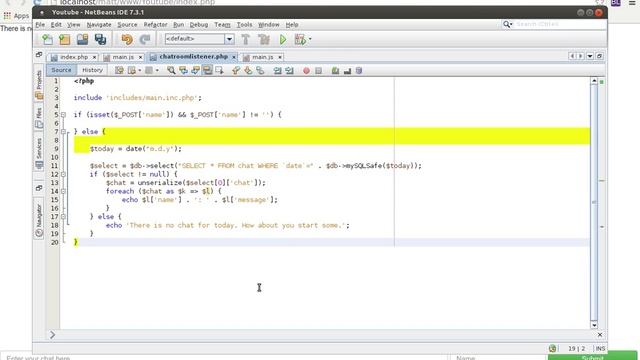Click the vertical scrollbar track
Viewport: 640px width, 360px height.
click(x=594, y=204)
